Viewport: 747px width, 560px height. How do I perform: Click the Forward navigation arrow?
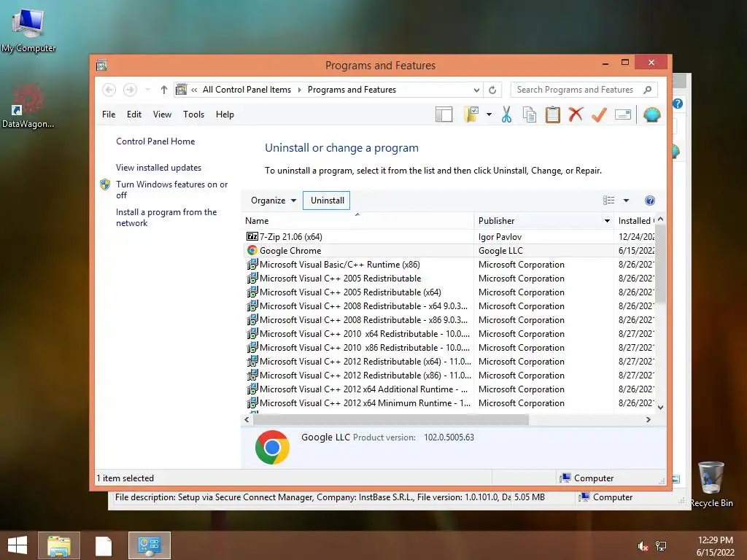pyautogui.click(x=130, y=90)
